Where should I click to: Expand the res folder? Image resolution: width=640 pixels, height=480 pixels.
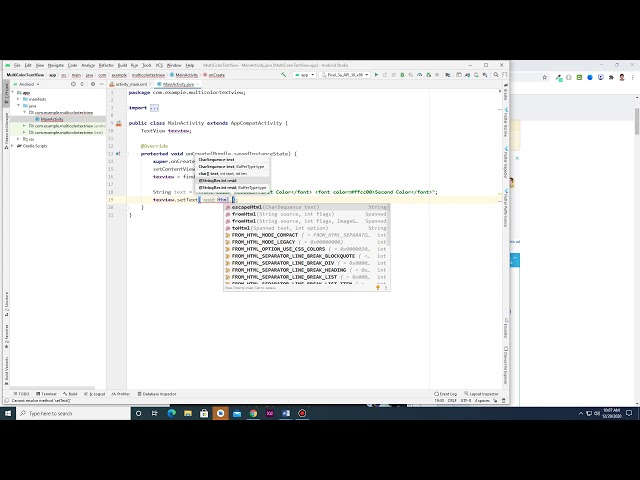click(x=18, y=139)
